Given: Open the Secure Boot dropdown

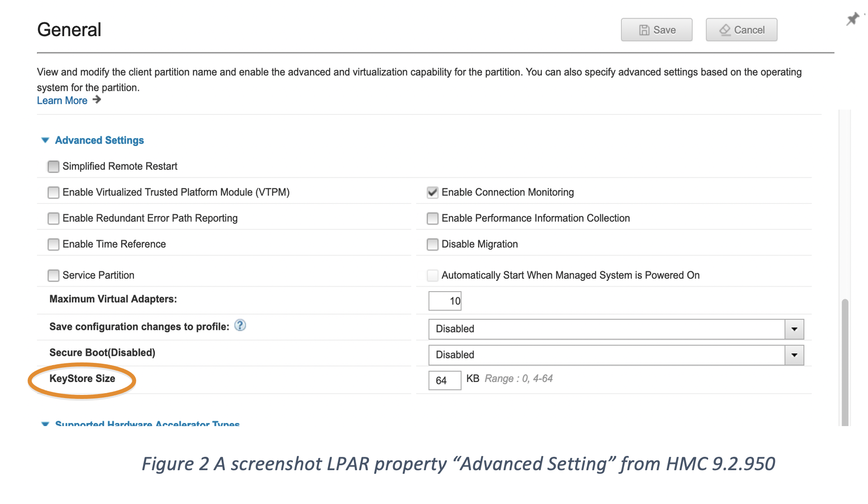Looking at the screenshot, I should [x=616, y=355].
